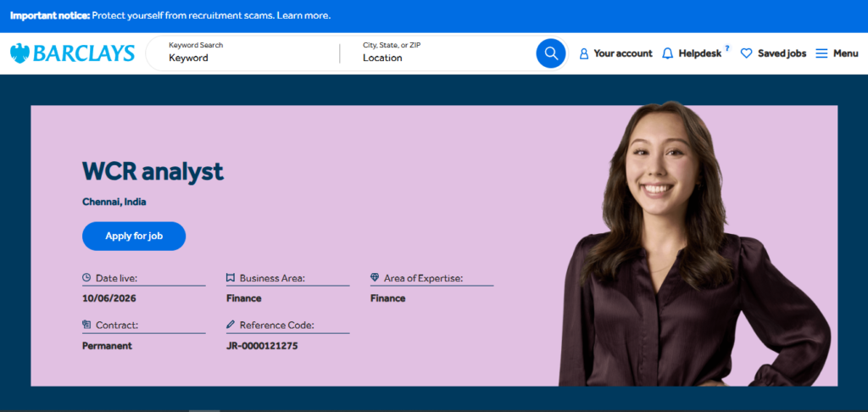868x412 pixels.
Task: Follow the Learn more scam notice link
Action: [x=303, y=15]
